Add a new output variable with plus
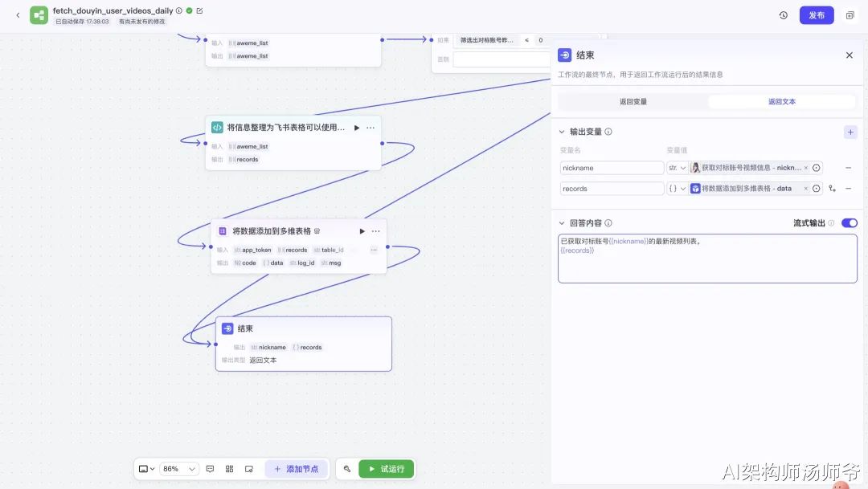 pos(851,132)
